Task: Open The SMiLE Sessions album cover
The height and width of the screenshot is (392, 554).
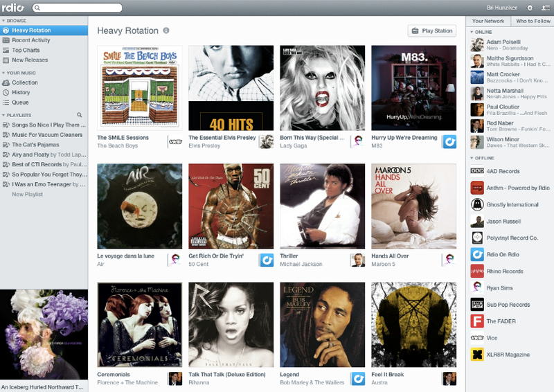Action: point(140,88)
